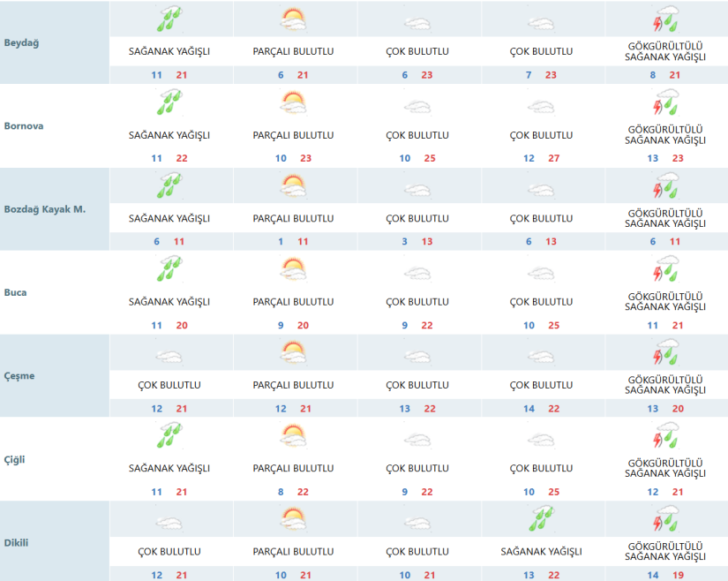This screenshot has height=581, width=728.
Task: Click Buca's thunderstorm icon
Action: pyautogui.click(x=665, y=270)
